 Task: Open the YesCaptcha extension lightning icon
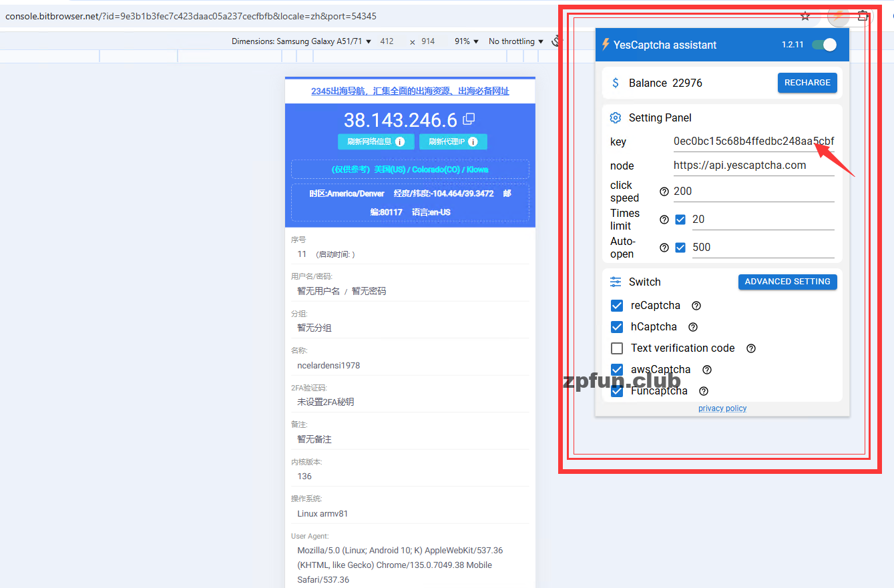tap(838, 16)
